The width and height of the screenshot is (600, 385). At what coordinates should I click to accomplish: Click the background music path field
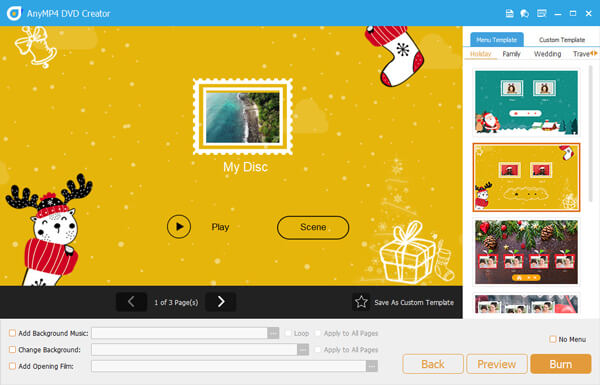click(x=179, y=333)
